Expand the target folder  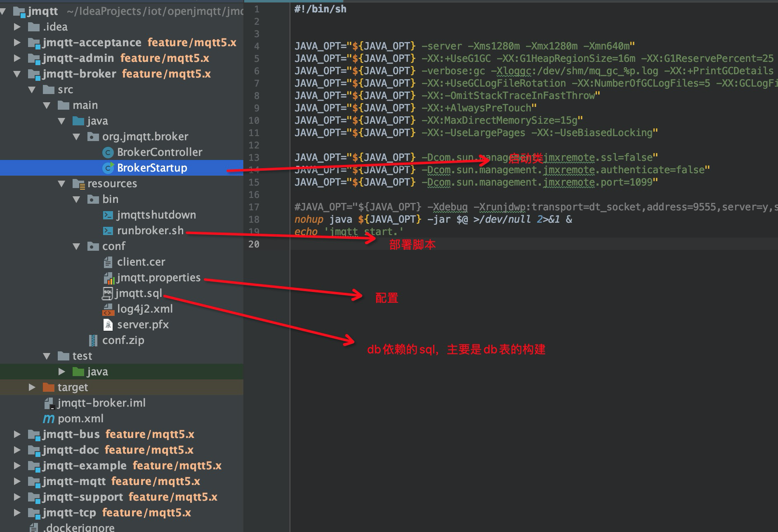tap(32, 388)
